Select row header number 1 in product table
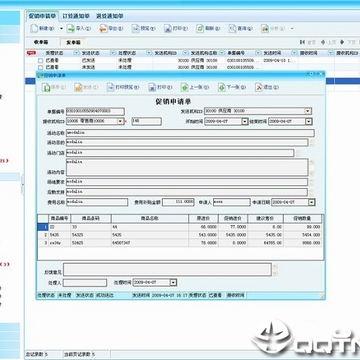This screenshot has height=360, width=360. [43, 227]
